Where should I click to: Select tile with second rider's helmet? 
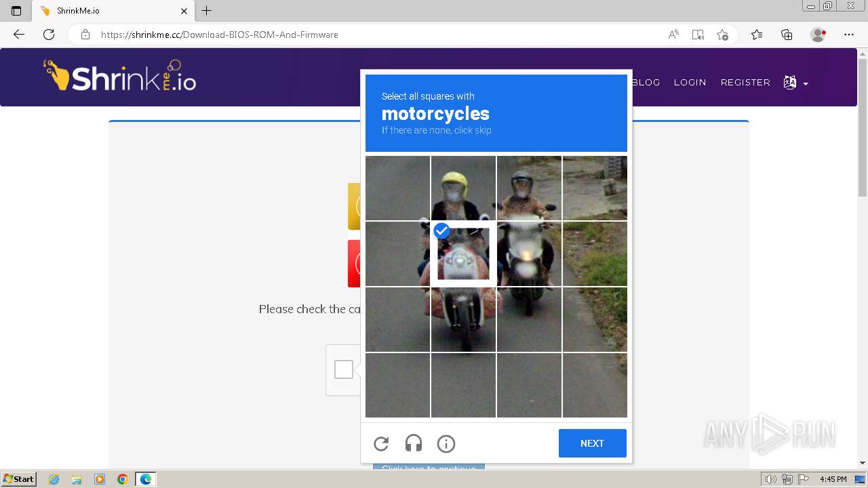tap(529, 188)
